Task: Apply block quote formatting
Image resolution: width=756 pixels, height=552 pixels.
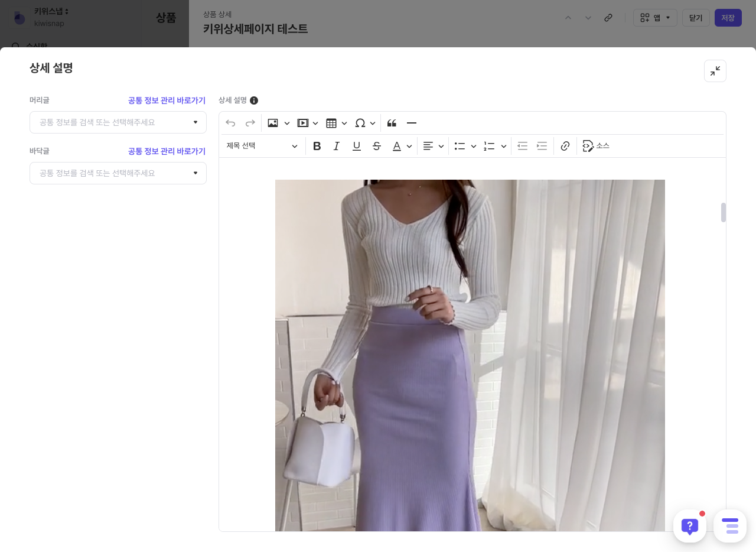Action: [x=392, y=123]
